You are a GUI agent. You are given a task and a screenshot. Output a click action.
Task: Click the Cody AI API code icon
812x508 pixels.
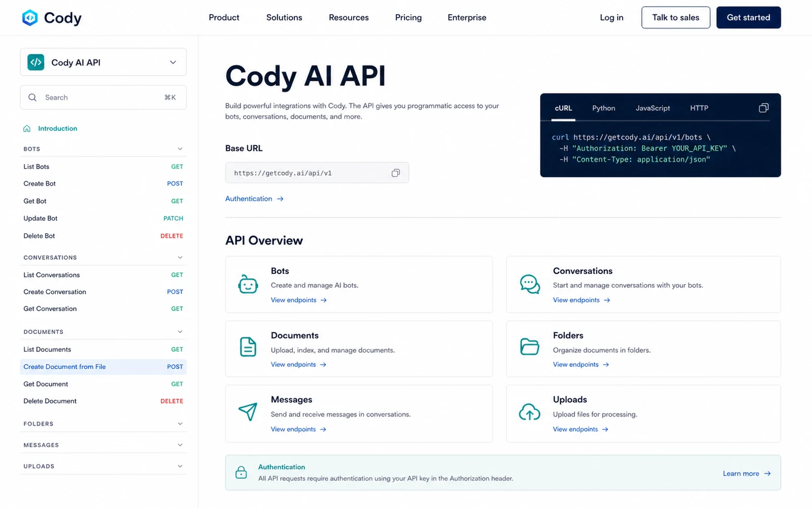coord(36,62)
